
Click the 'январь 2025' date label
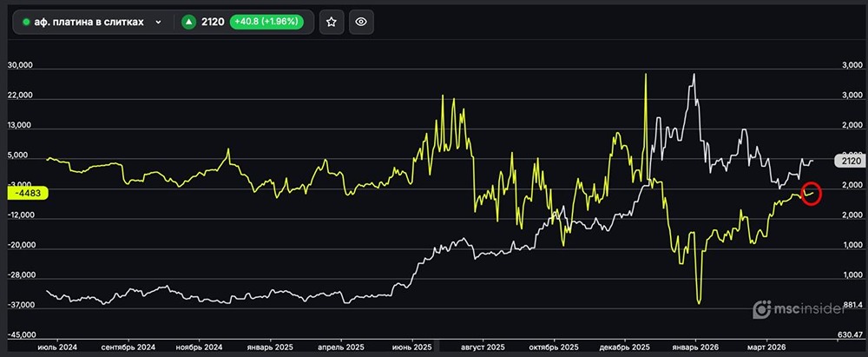270,347
